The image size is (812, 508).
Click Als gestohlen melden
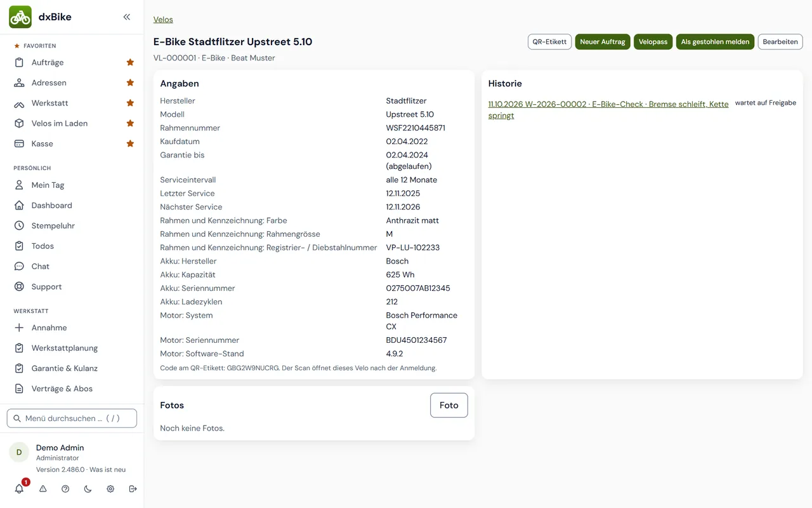715,42
